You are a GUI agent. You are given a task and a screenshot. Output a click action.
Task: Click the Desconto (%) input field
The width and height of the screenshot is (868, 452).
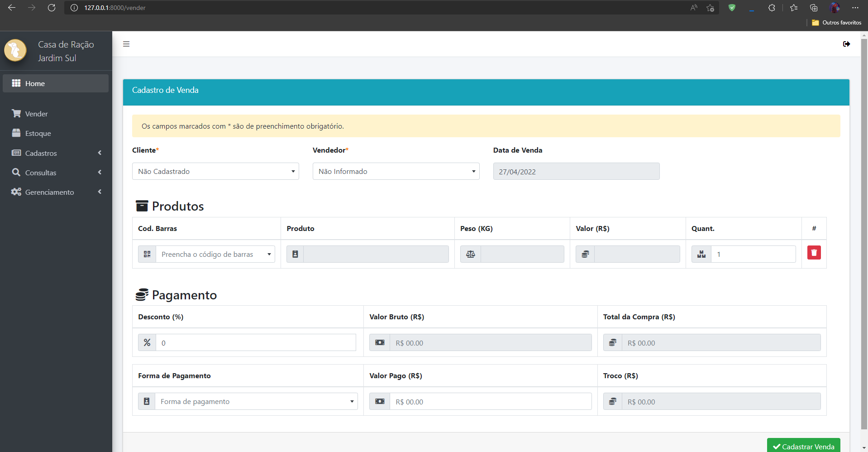tap(256, 342)
